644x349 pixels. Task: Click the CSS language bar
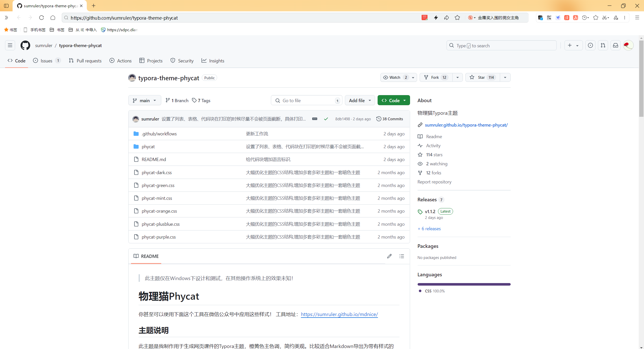coord(464,284)
